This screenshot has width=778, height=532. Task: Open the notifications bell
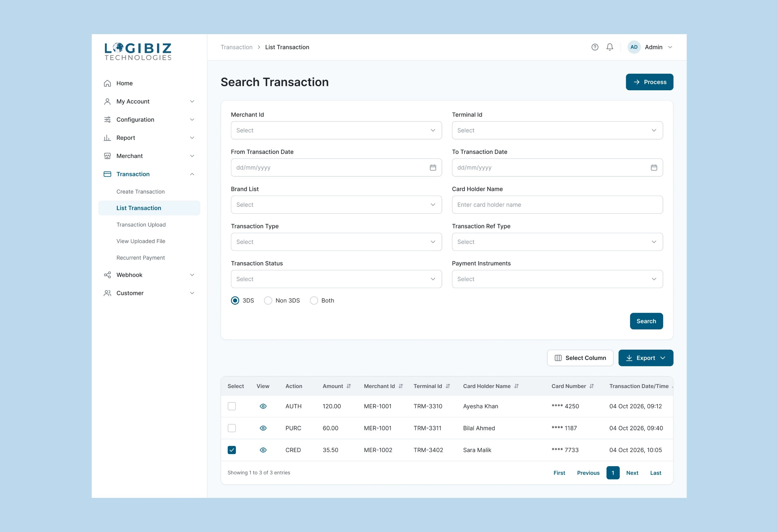pyautogui.click(x=609, y=47)
